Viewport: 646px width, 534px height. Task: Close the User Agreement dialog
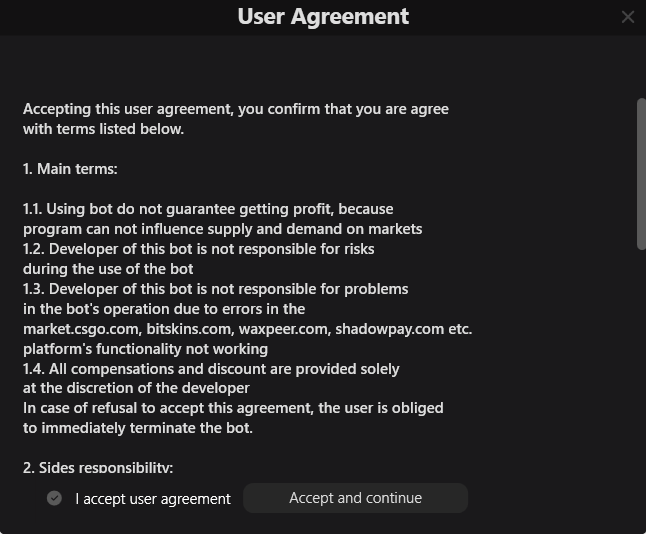pos(627,17)
